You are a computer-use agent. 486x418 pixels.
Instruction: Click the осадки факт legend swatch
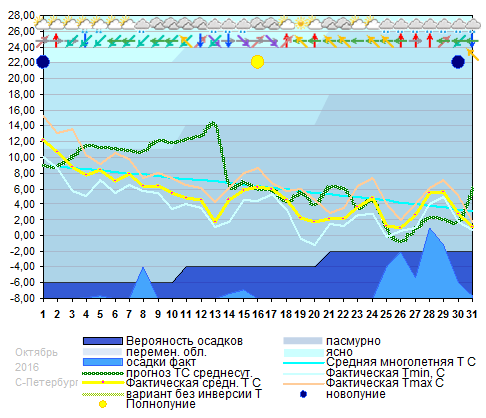pyautogui.click(x=103, y=362)
